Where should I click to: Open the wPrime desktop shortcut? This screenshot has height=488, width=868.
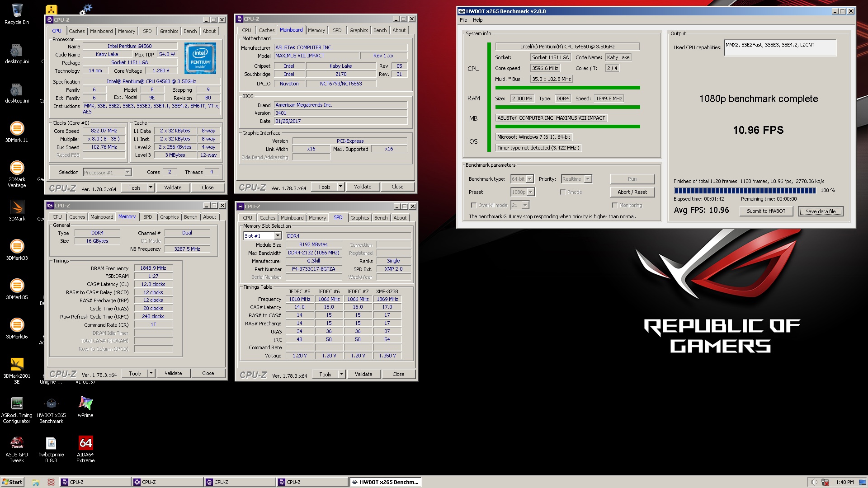pos(85,407)
